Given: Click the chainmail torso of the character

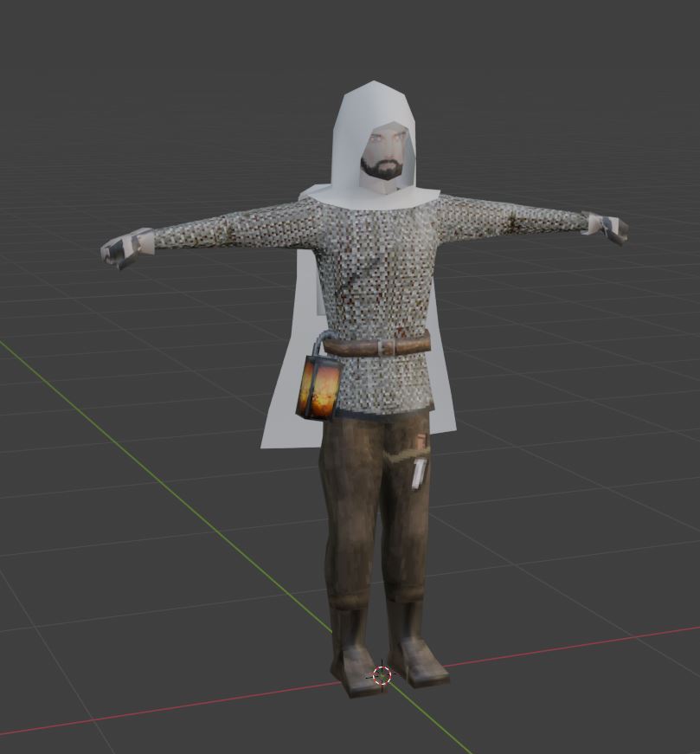Looking at the screenshot, I should pyautogui.click(x=376, y=308).
